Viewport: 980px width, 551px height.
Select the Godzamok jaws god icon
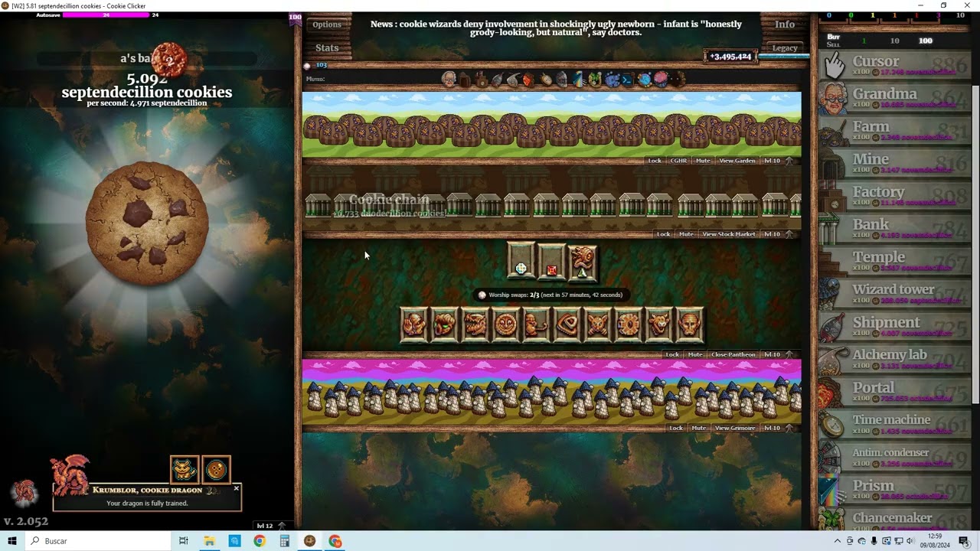(475, 324)
